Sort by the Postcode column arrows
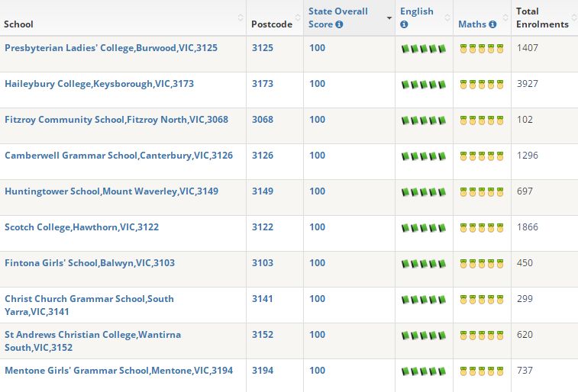Viewport: 578px width, 392px height. click(298, 18)
